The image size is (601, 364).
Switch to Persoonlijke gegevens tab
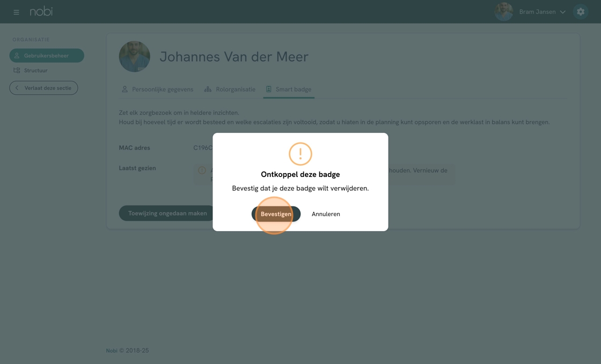pyautogui.click(x=158, y=89)
